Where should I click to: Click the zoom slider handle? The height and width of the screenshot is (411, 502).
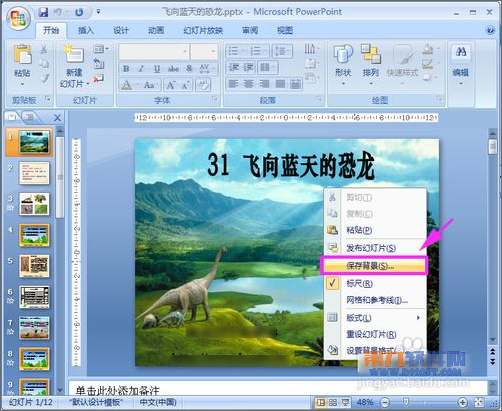(406, 402)
